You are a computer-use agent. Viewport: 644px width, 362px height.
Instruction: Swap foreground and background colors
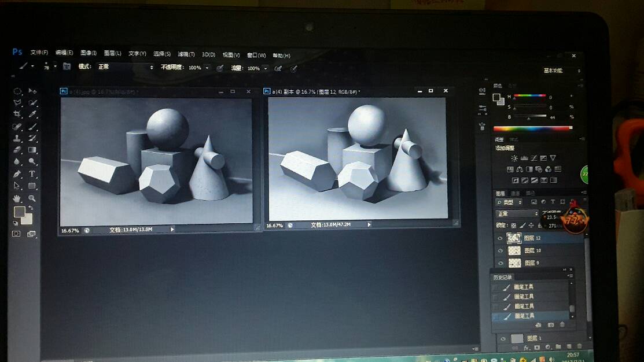(31, 208)
